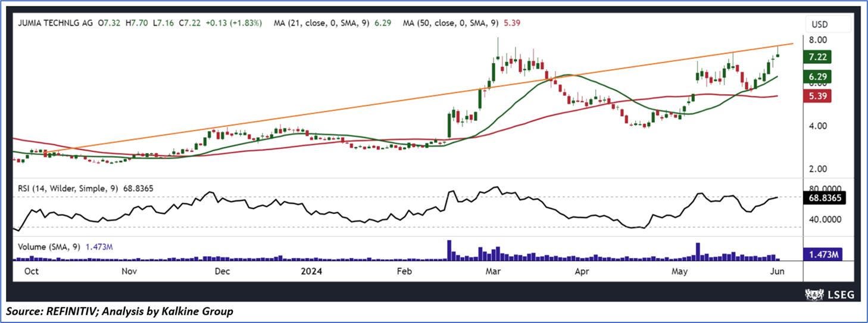Click the red 5.39 MA value tag
Image resolution: width=868 pixels, height=323 pixels.
(817, 96)
